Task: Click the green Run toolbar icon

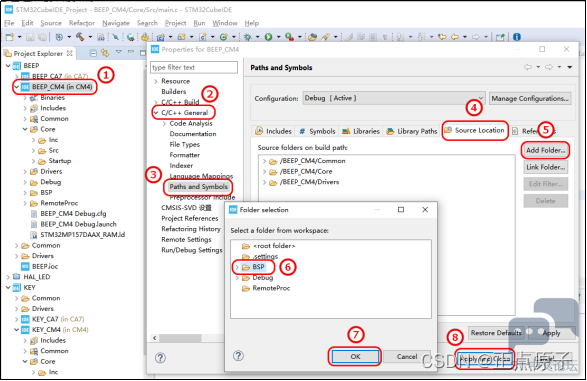Action: [x=268, y=37]
